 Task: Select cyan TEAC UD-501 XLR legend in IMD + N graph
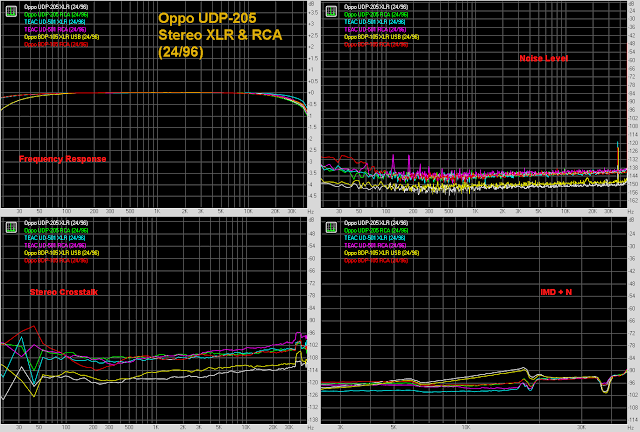(375, 238)
